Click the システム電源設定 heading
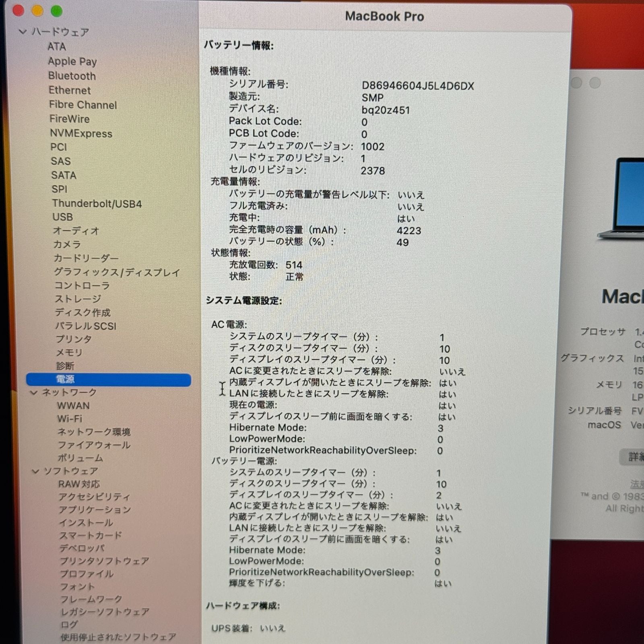 (244, 301)
